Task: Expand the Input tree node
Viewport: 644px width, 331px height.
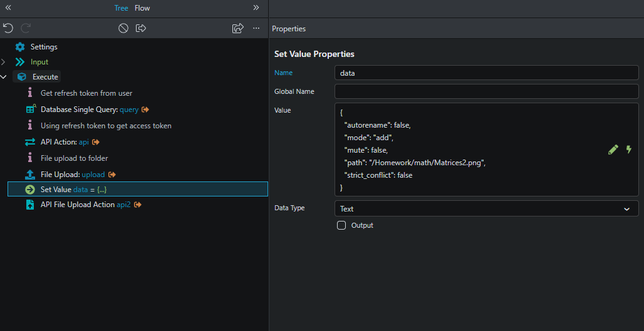Action: (4, 62)
